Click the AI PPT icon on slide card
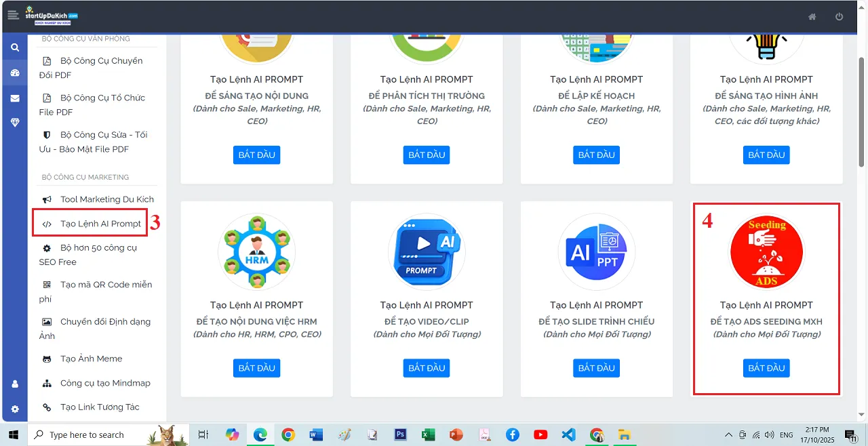868x446 pixels. pyautogui.click(x=596, y=251)
